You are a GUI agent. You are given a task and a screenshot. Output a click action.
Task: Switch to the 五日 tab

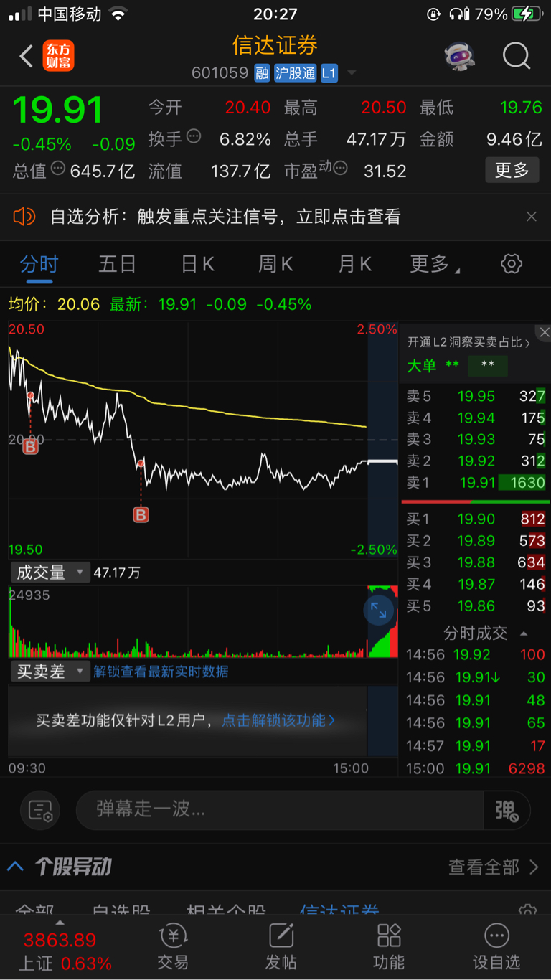click(118, 264)
